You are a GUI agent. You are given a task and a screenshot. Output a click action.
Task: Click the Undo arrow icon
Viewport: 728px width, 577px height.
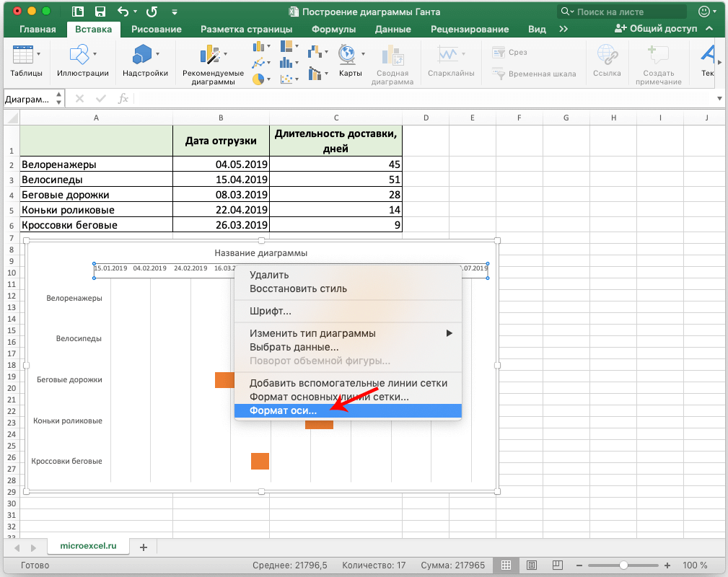pos(123,12)
